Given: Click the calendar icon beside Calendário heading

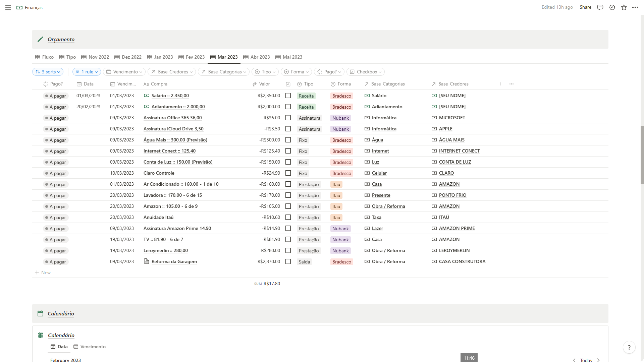Looking at the screenshot, I should pyautogui.click(x=40, y=313).
